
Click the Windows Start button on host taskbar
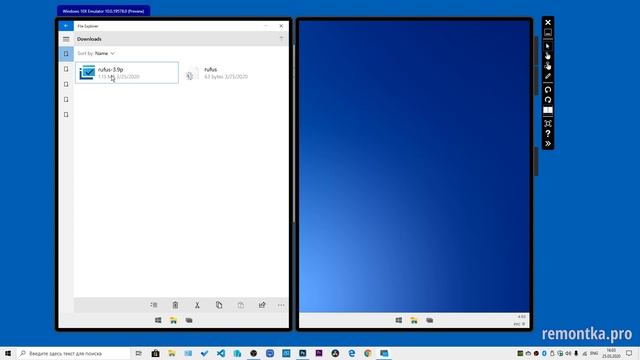[x=8, y=353]
